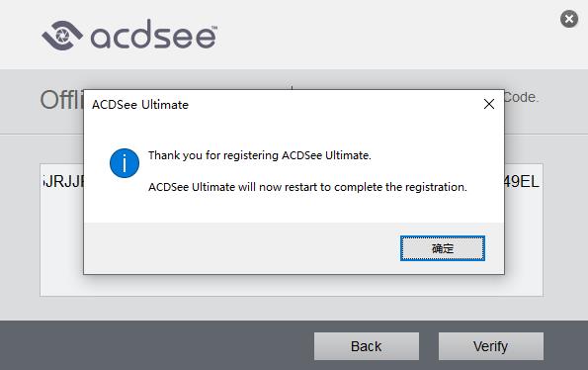Select the Verify button

[490, 346]
